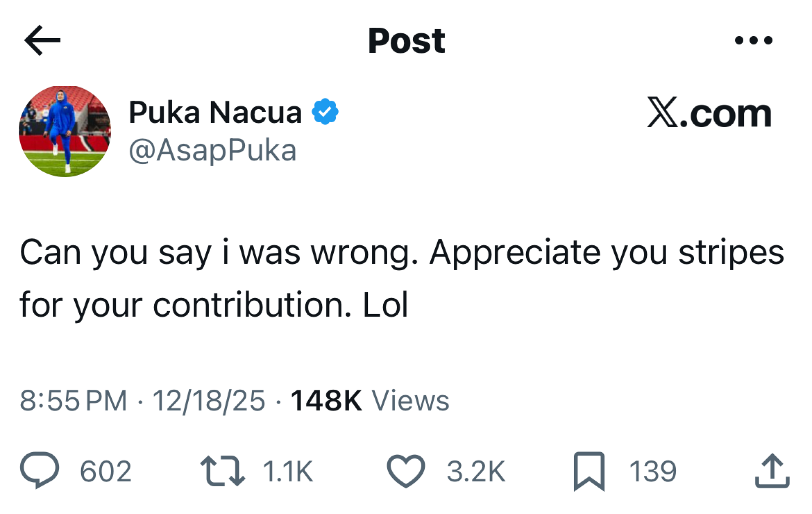The height and width of the screenshot is (514, 812).
Task: Share the post via upload icon
Action: point(772,471)
